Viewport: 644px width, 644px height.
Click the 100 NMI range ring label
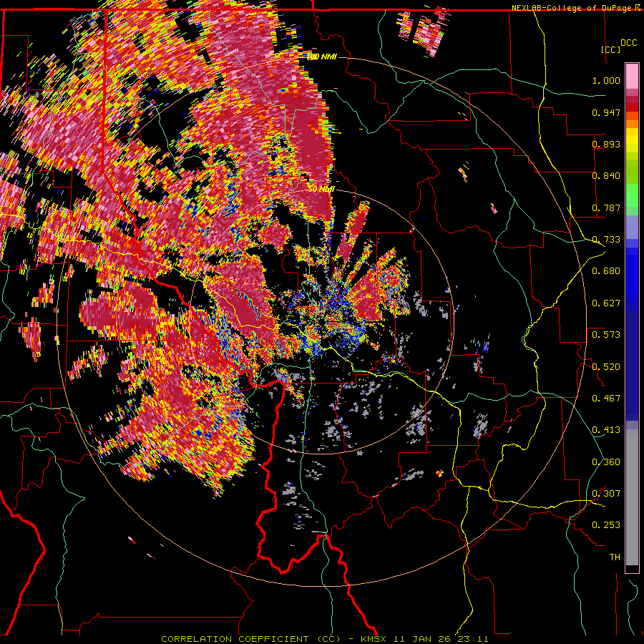321,57
